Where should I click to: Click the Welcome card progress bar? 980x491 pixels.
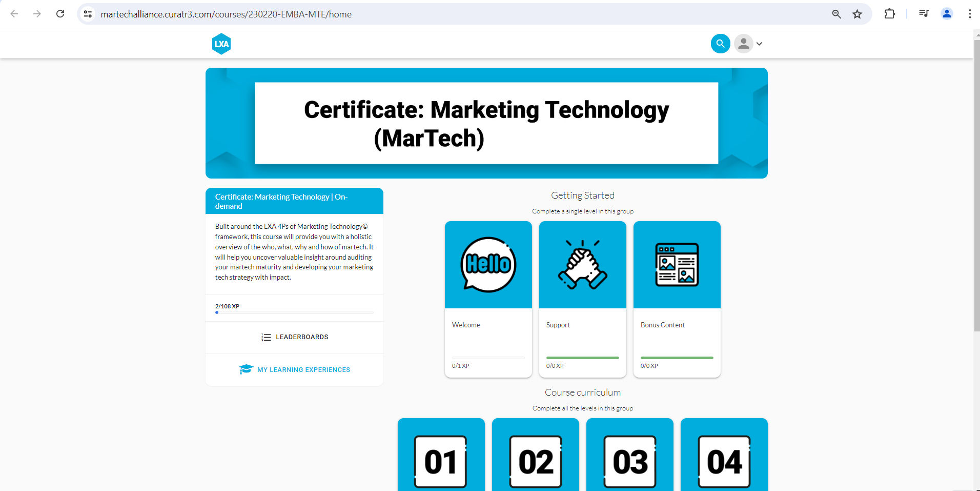click(x=488, y=358)
